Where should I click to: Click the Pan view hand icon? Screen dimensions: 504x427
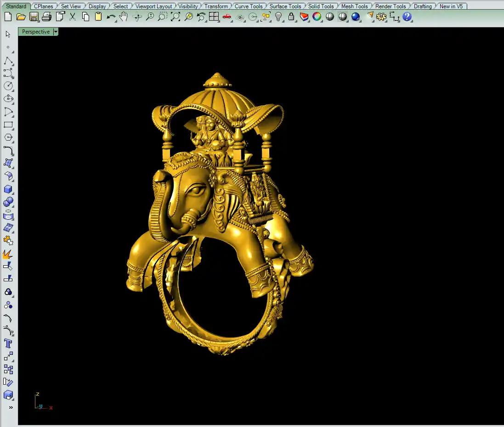tap(123, 17)
